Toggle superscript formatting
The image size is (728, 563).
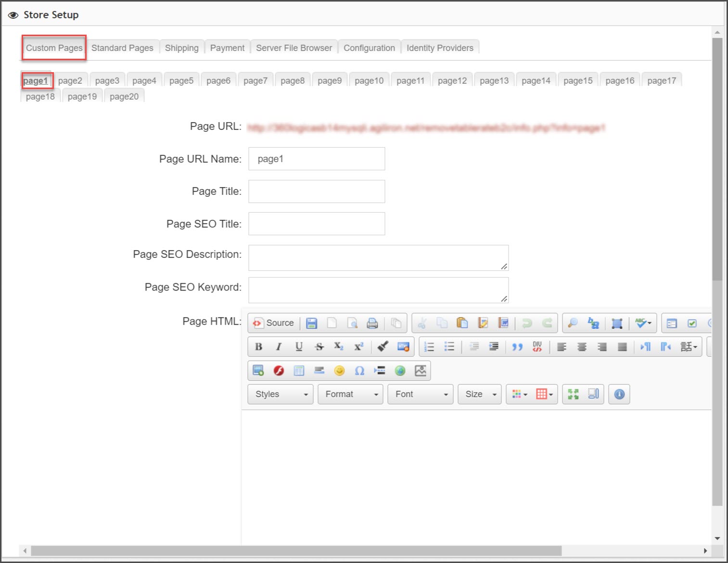tap(359, 346)
